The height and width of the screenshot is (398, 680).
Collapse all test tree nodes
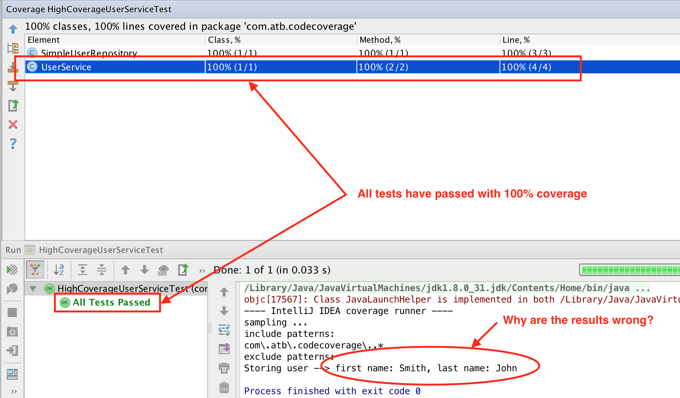pos(101,270)
